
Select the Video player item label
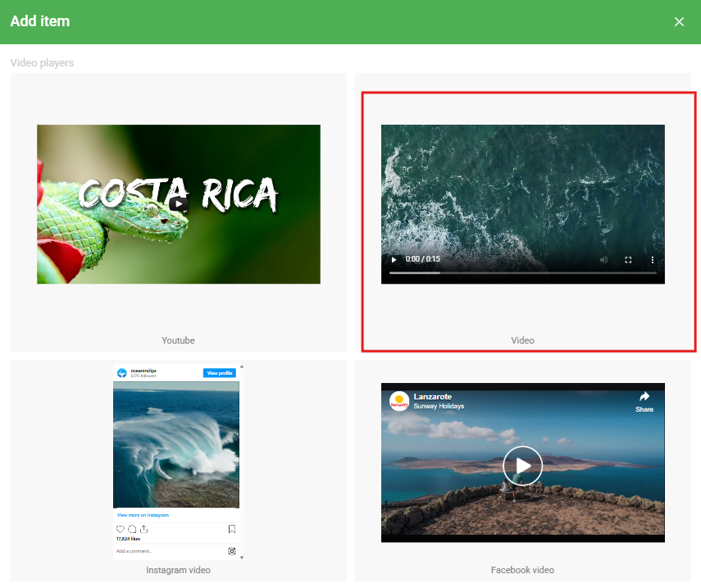522,340
